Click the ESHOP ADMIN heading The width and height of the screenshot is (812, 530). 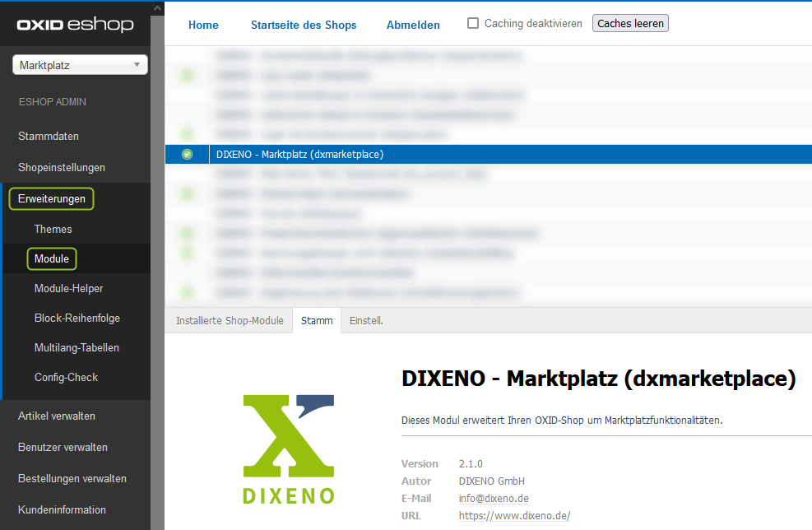53,102
